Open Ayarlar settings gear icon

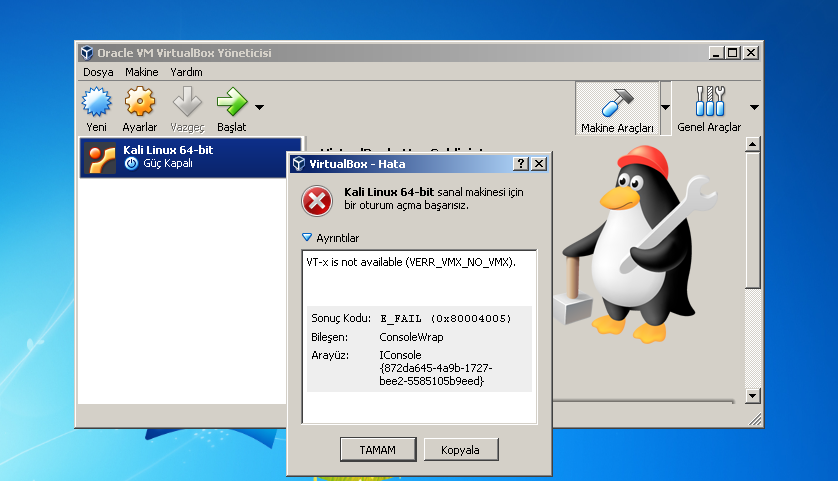tap(139, 102)
